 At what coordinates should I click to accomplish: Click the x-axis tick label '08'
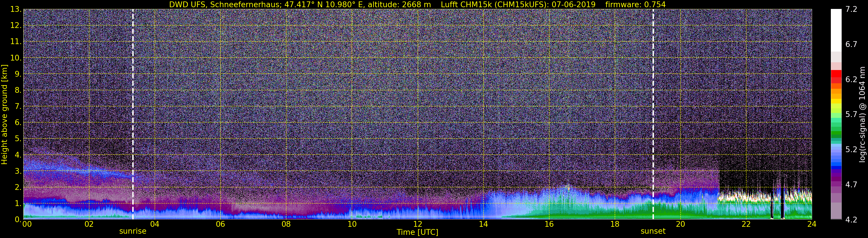tap(286, 224)
